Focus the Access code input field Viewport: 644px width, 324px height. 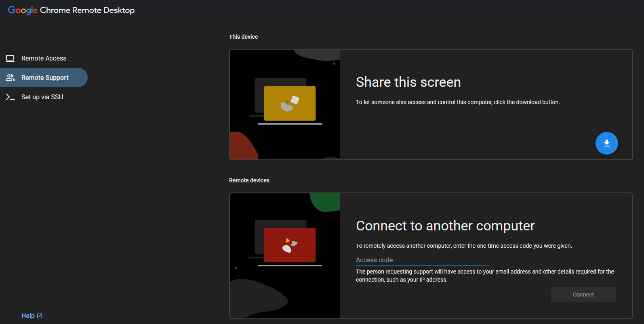pyautogui.click(x=422, y=260)
